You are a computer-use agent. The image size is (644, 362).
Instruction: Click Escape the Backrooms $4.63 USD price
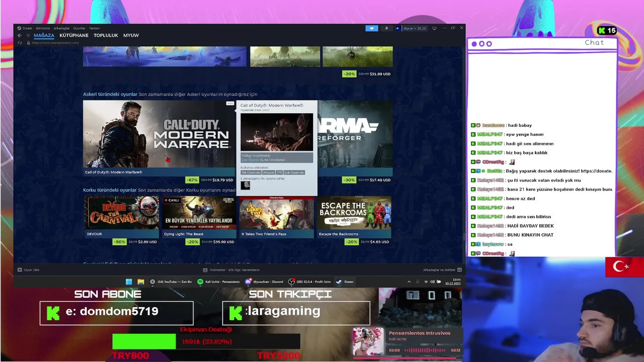pos(367,242)
